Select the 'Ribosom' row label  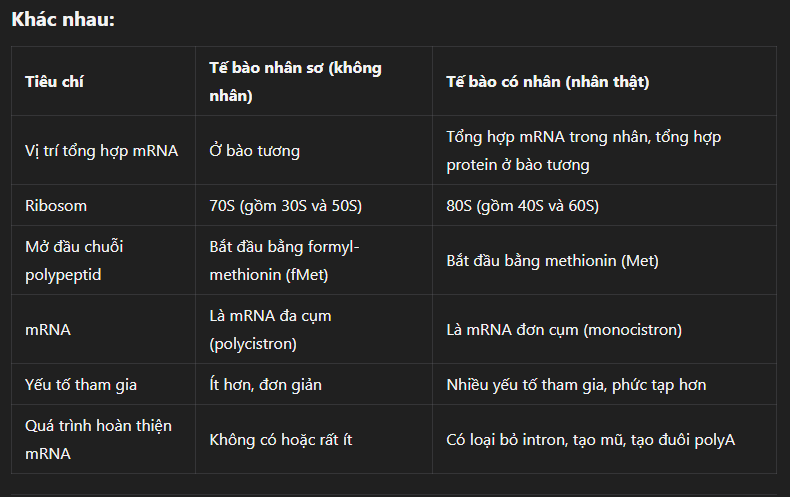click(56, 206)
